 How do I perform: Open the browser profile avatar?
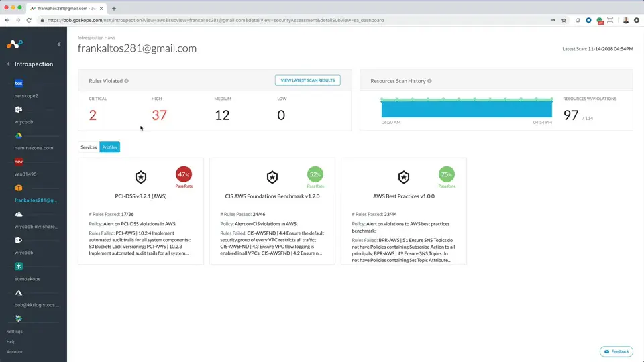point(625,20)
